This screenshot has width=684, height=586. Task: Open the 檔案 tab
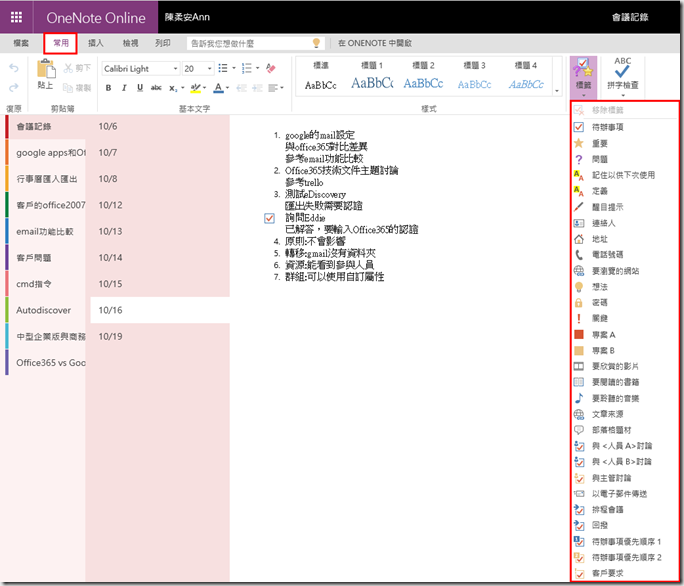(x=20, y=43)
